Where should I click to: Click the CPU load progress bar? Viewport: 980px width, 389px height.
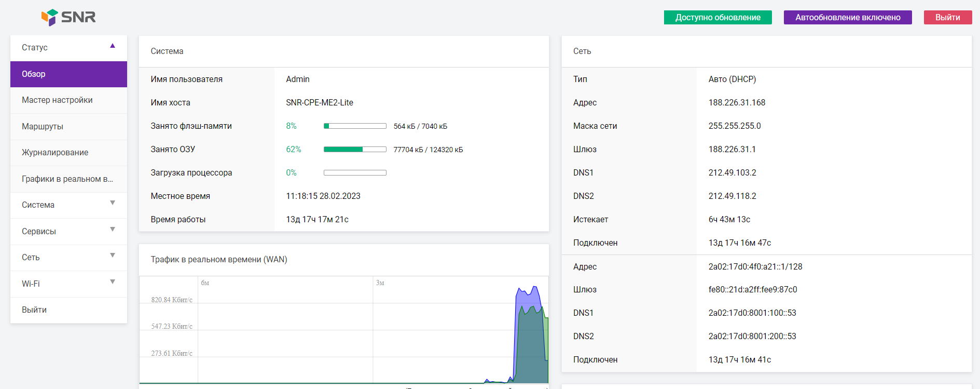tap(355, 173)
